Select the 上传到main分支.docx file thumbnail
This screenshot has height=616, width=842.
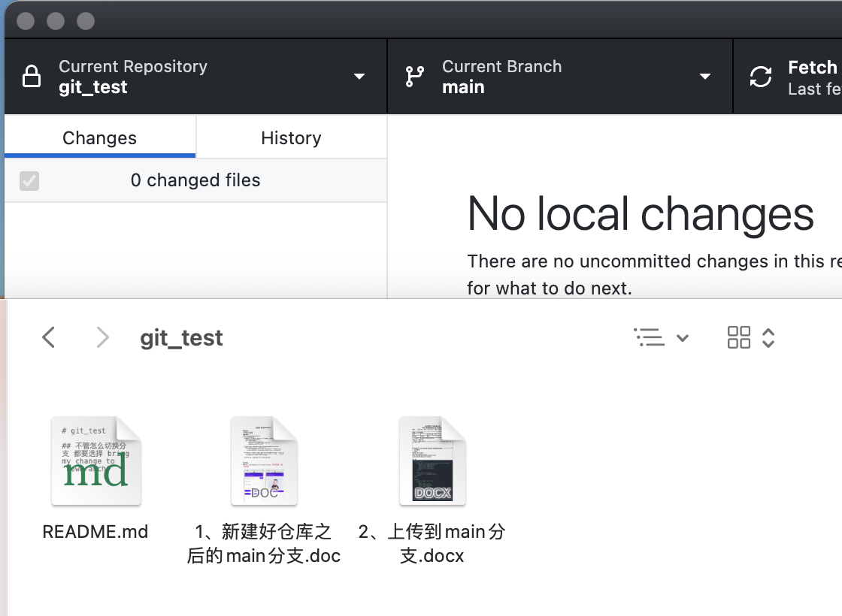pos(432,460)
